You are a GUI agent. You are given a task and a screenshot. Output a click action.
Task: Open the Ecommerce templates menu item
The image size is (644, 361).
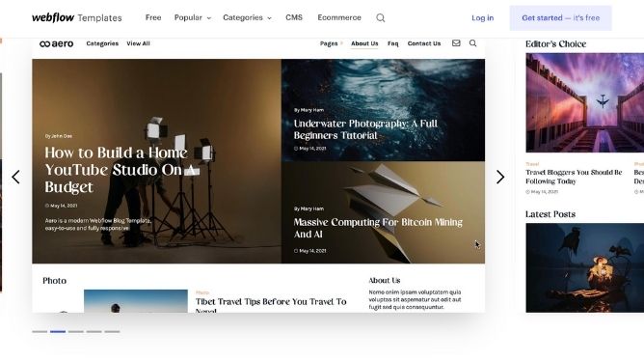tap(339, 17)
